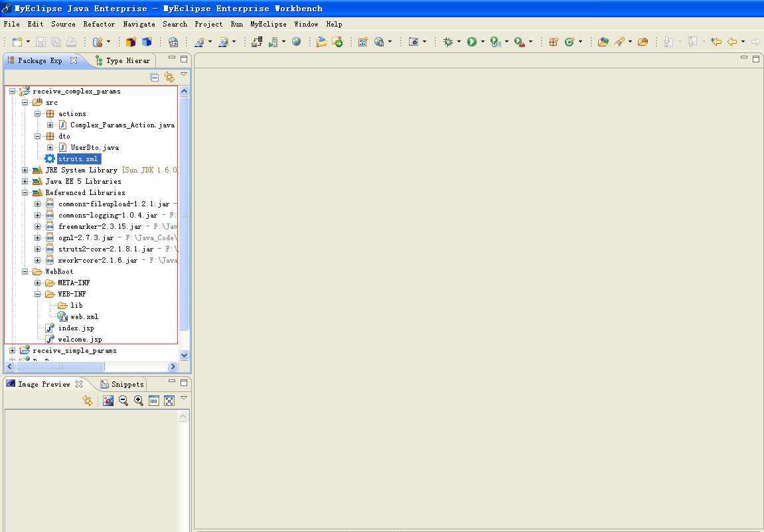Click the open folder with gear icon

click(x=643, y=42)
